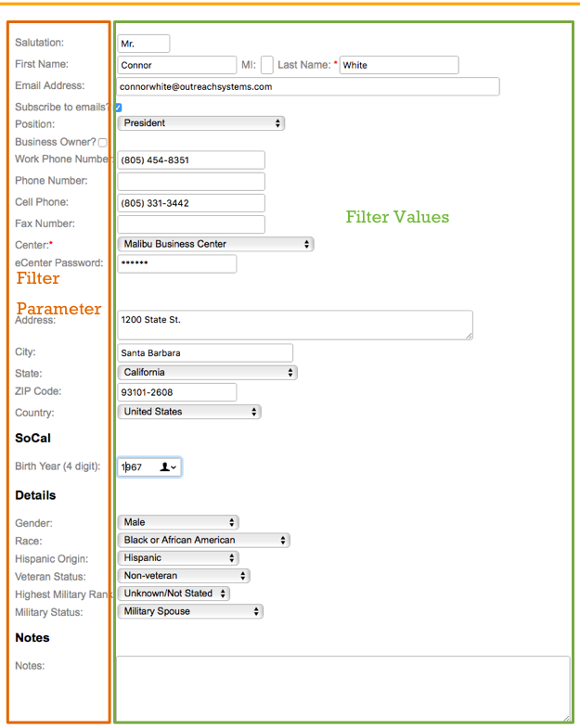Click into the Email Address field

(x=308, y=86)
